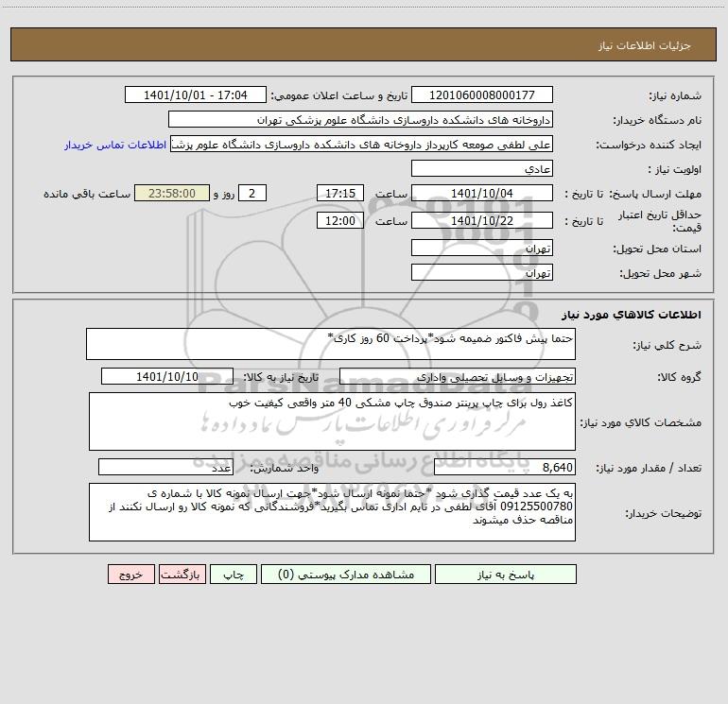Click the unit field showing عدد
Screen dimensions: 728x704
pos(165,467)
